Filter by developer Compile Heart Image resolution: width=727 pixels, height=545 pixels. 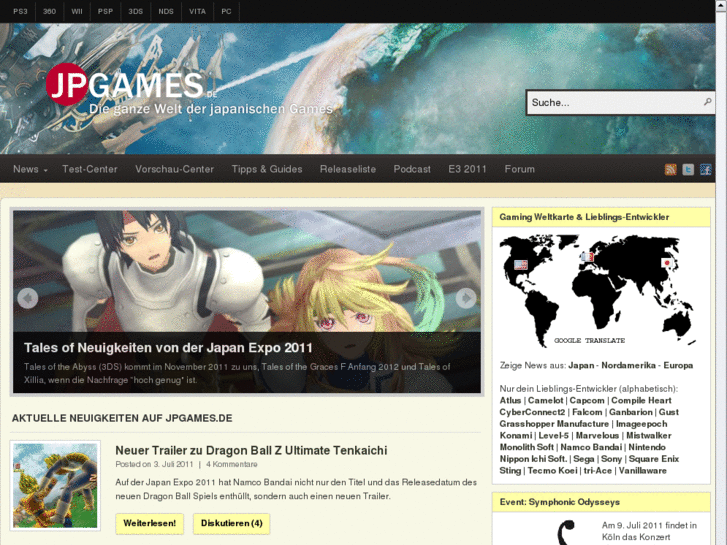641,400
